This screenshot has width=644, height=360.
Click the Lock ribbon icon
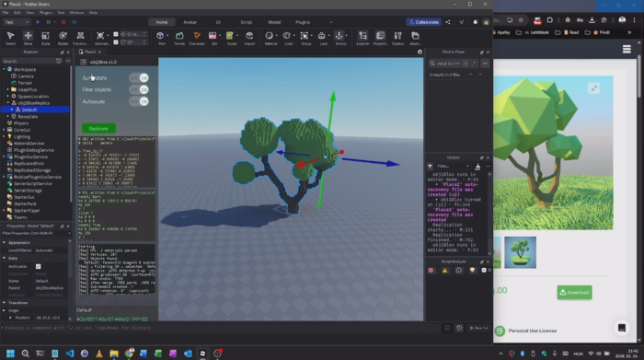click(x=322, y=38)
